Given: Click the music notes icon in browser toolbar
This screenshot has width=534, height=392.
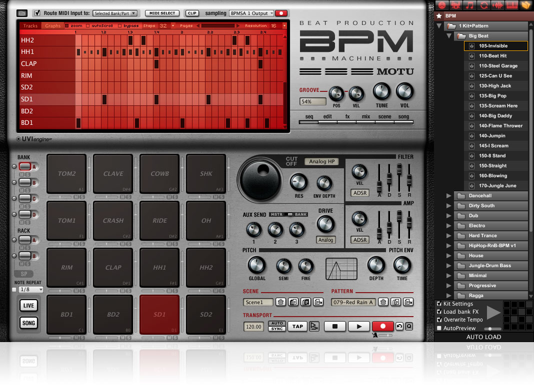Looking at the screenshot, I should (x=469, y=5).
